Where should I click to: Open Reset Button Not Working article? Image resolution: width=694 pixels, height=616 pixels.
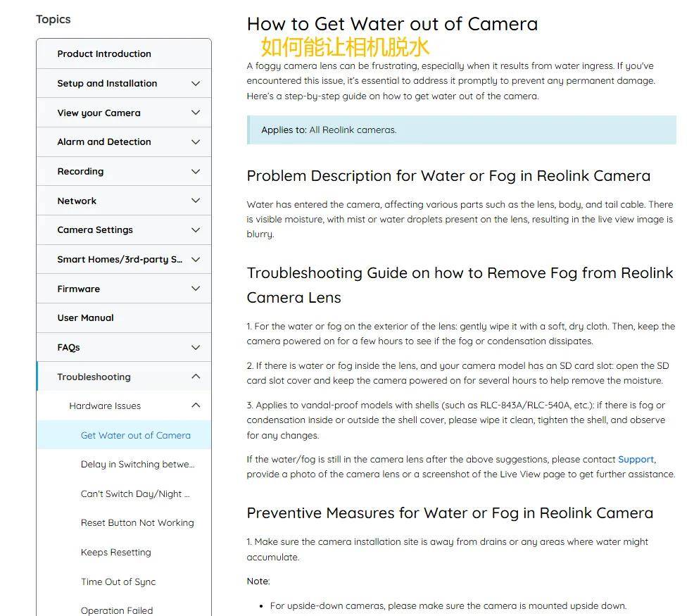pyautogui.click(x=137, y=523)
